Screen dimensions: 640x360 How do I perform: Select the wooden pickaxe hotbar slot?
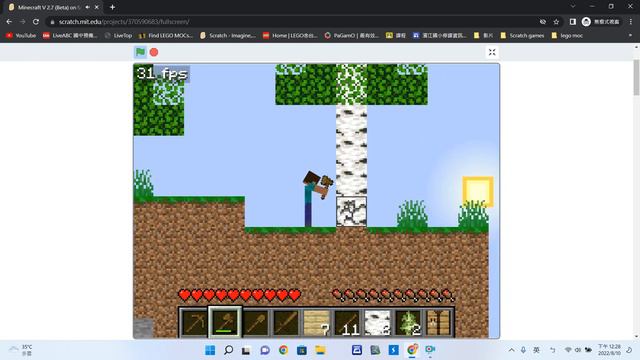coord(194,322)
